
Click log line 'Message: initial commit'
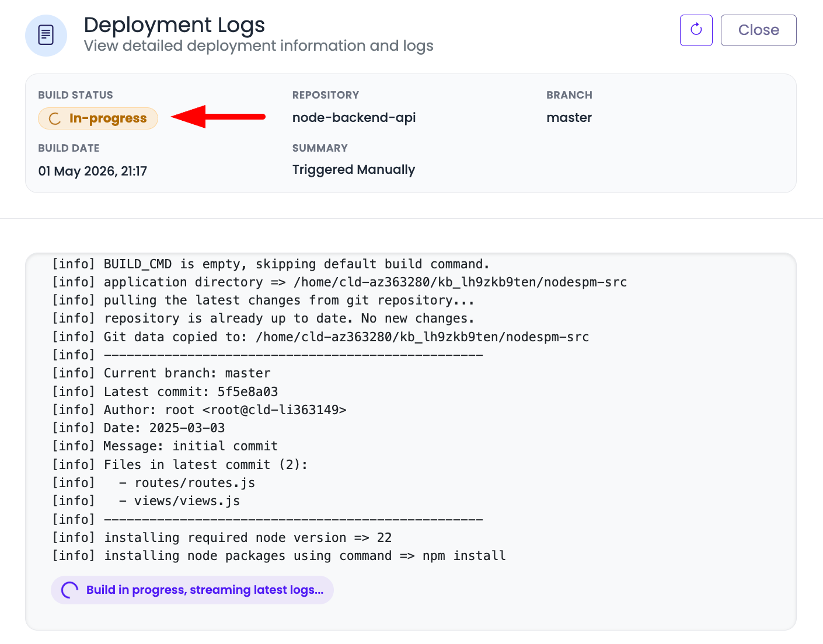165,446
